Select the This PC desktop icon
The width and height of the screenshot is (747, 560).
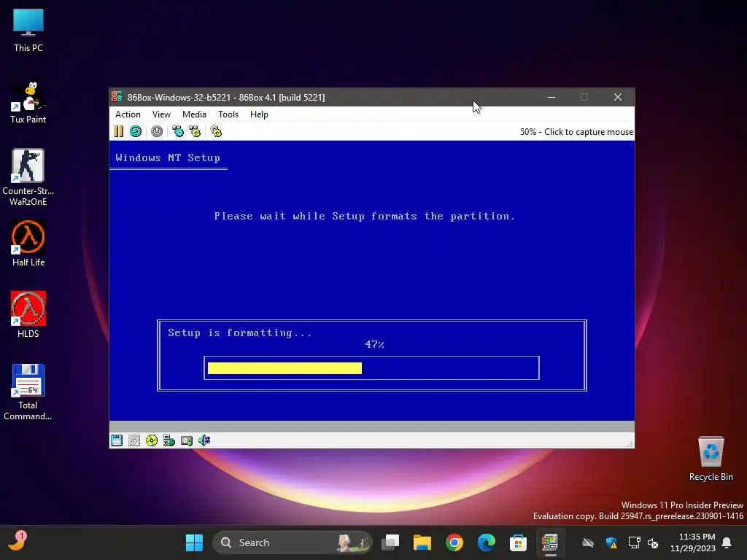[x=28, y=31]
